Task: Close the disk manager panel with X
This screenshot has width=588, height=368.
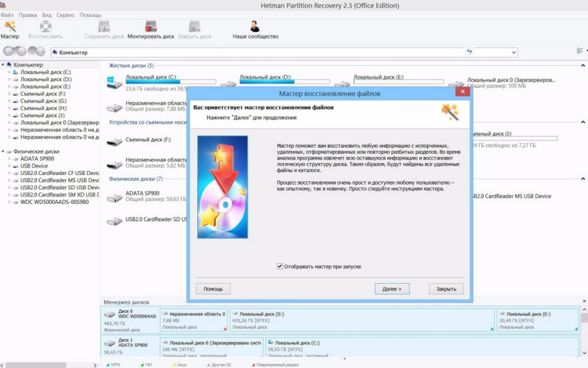Action: pos(584,301)
